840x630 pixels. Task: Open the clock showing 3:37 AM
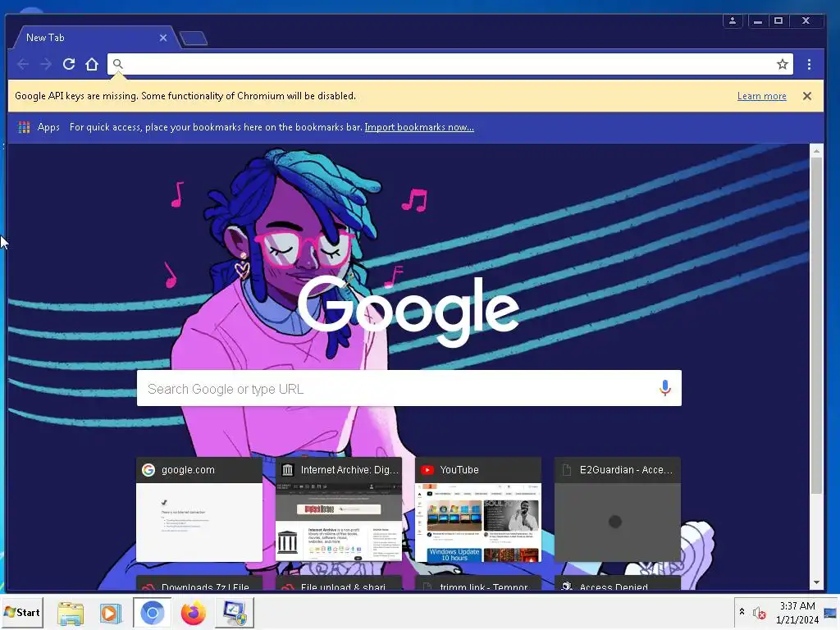(x=797, y=613)
